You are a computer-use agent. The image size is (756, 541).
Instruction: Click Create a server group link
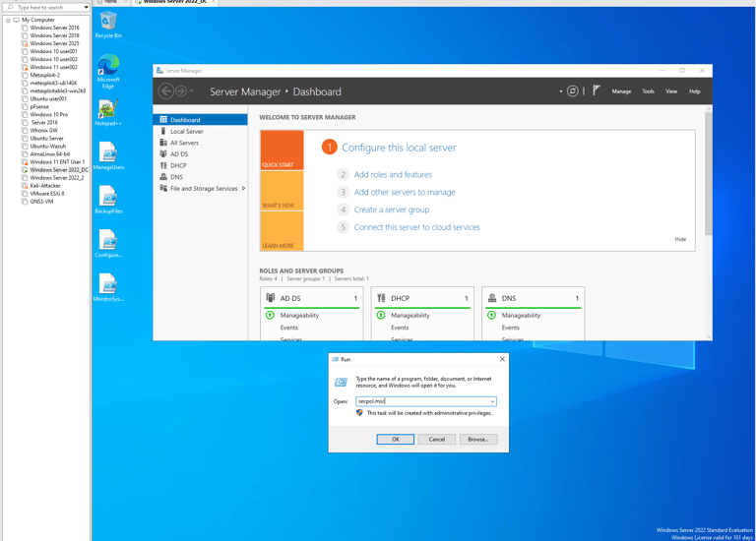point(392,210)
